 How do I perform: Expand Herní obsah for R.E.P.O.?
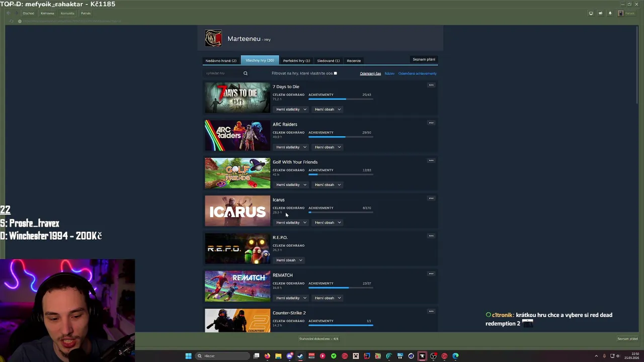coord(289,260)
